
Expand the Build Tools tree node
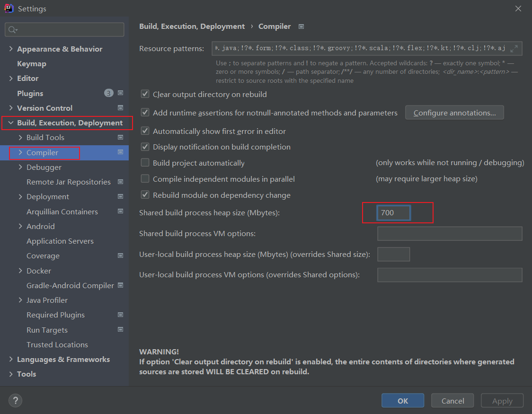tap(20, 138)
